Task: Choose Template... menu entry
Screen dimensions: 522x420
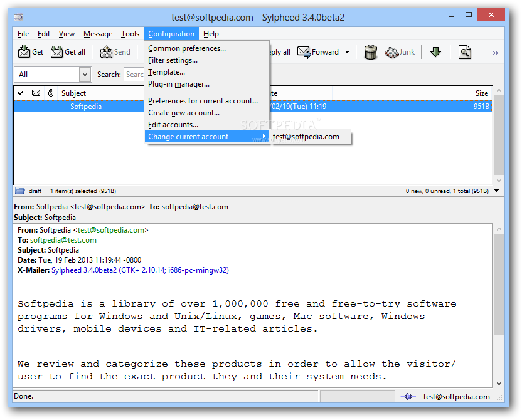Action: (207, 73)
